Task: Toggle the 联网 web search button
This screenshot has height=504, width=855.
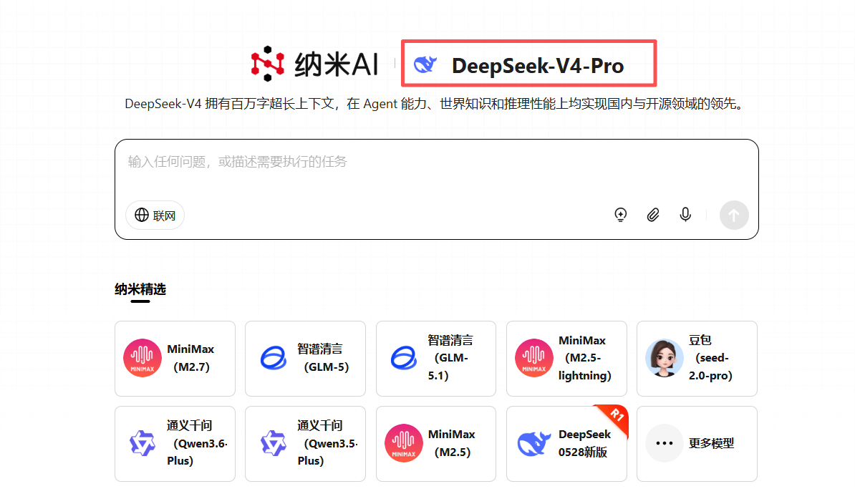Action: [x=155, y=215]
